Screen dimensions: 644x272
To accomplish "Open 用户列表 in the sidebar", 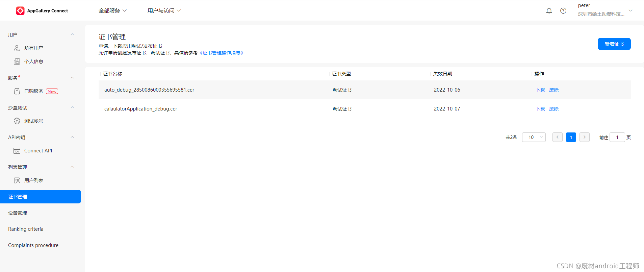I will point(34,180).
